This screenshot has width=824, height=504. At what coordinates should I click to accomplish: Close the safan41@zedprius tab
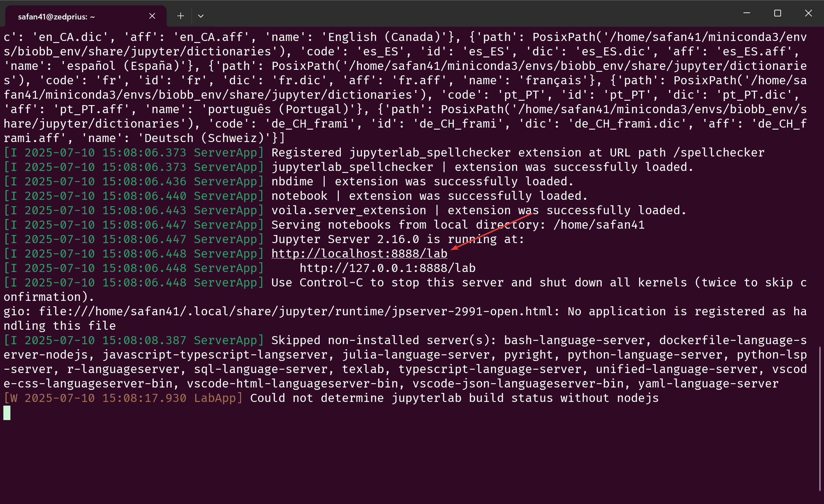click(x=152, y=16)
